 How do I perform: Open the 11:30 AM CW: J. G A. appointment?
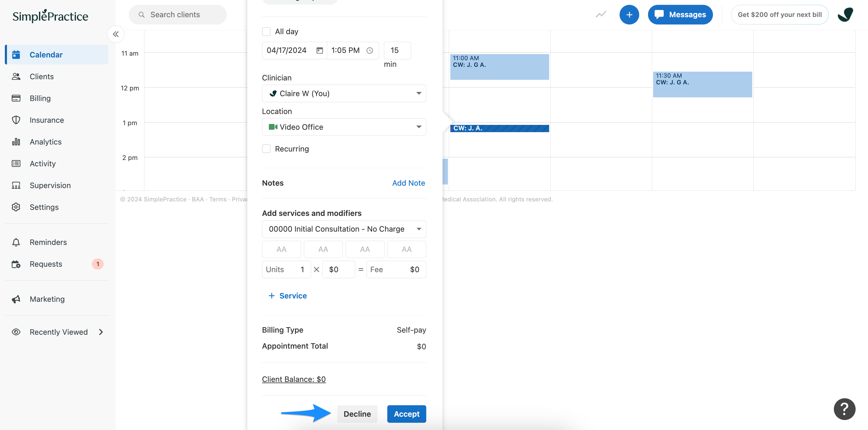click(702, 84)
